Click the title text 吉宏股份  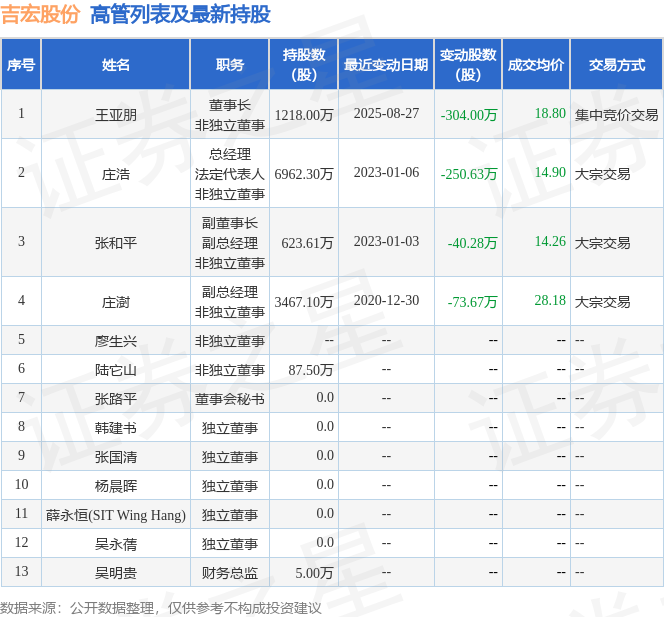click(40, 14)
